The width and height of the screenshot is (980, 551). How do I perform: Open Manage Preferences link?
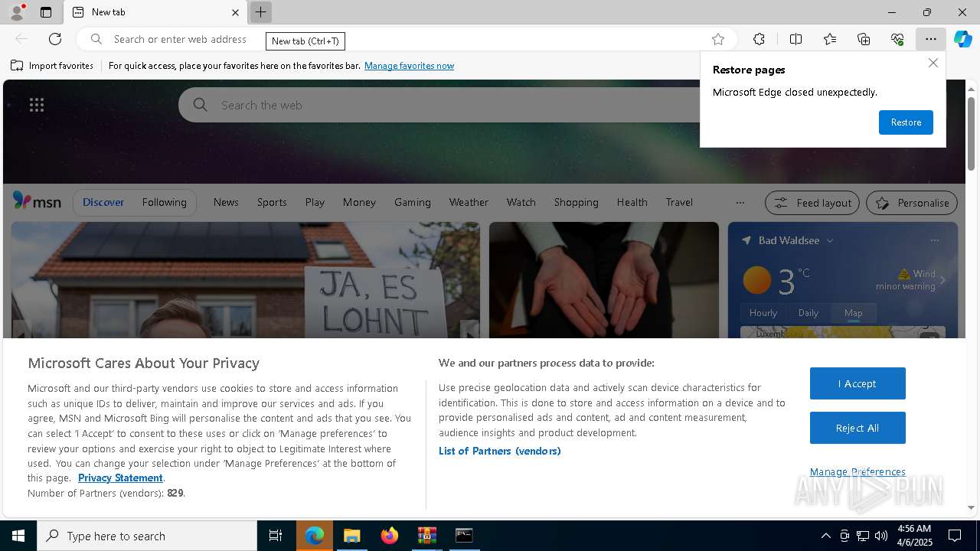pyautogui.click(x=857, y=471)
